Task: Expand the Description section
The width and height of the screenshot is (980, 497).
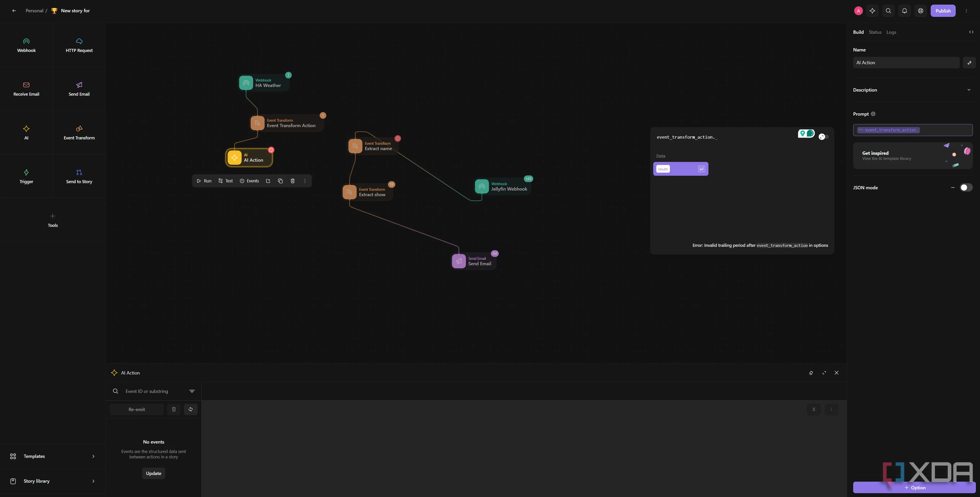Action: (968, 90)
